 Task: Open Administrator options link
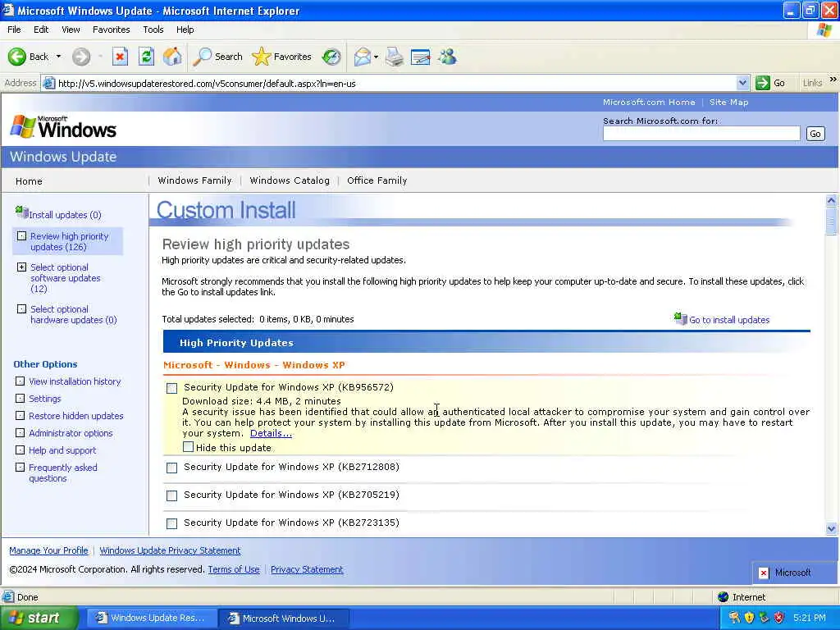(x=71, y=433)
